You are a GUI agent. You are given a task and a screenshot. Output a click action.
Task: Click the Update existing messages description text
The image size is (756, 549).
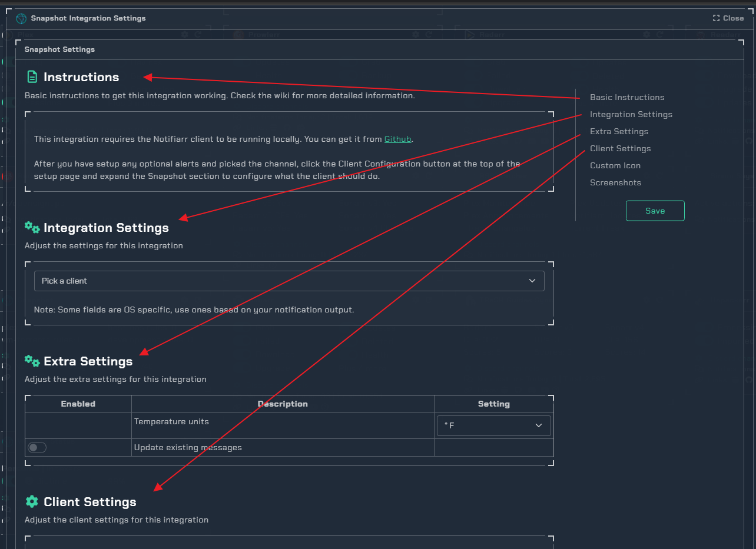(x=188, y=447)
